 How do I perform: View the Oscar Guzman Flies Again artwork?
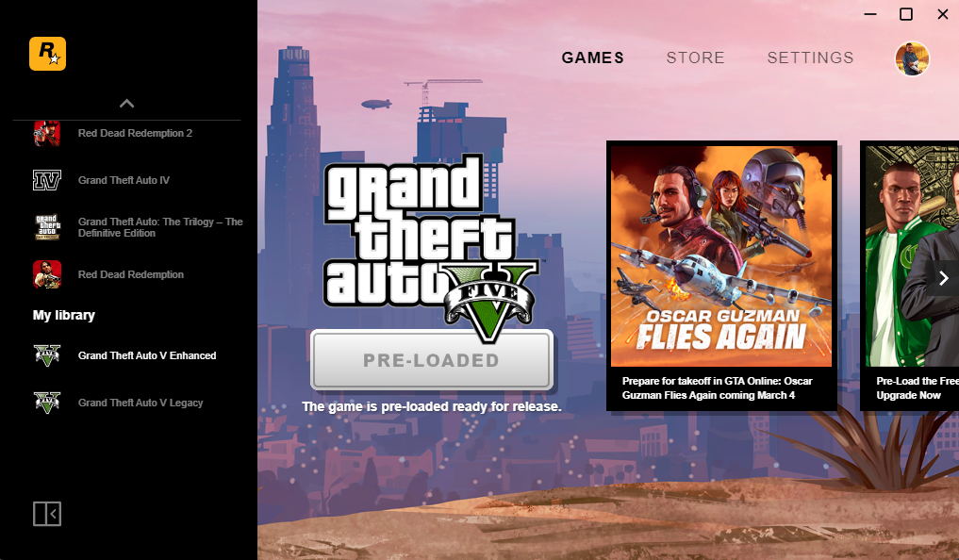pos(721,256)
